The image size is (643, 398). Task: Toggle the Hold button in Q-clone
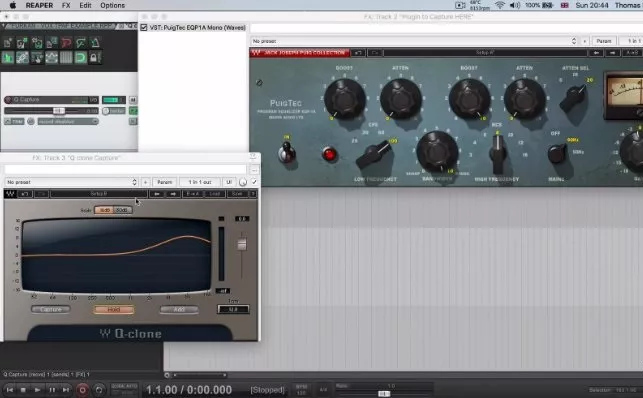(x=114, y=309)
